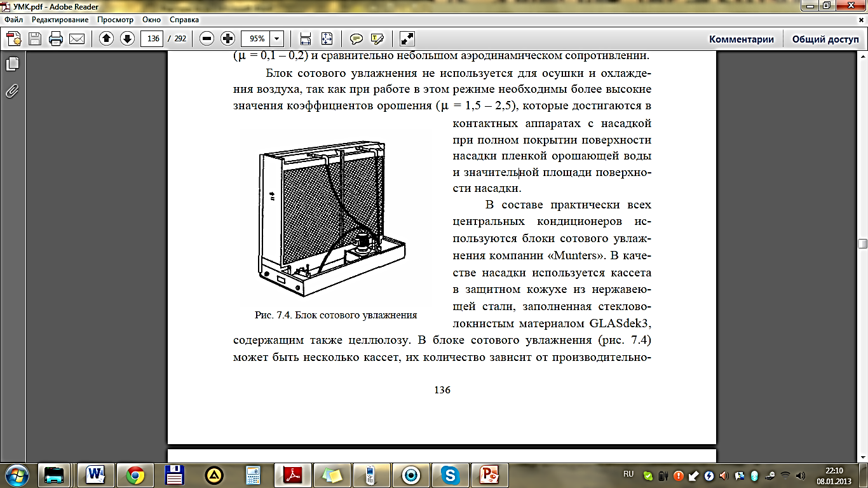Click the Save file toolbar icon
868x488 pixels.
pos(34,39)
